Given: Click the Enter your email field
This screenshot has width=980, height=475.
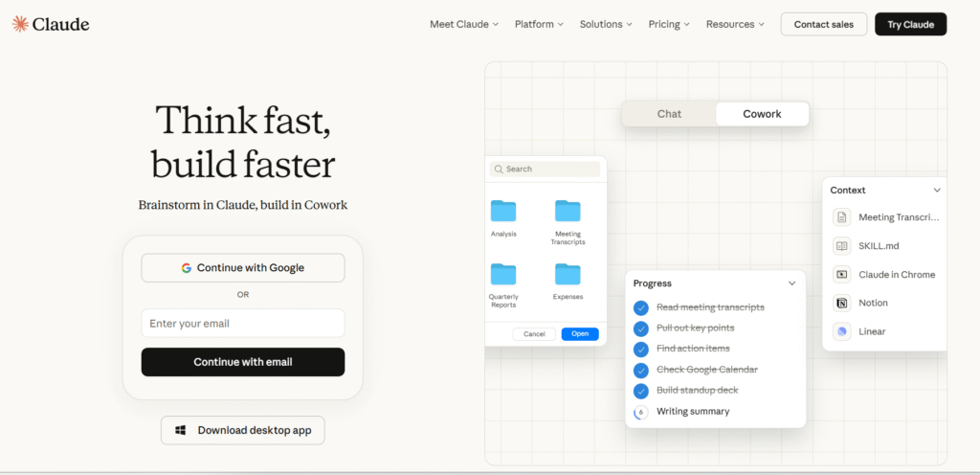Looking at the screenshot, I should 243,324.
